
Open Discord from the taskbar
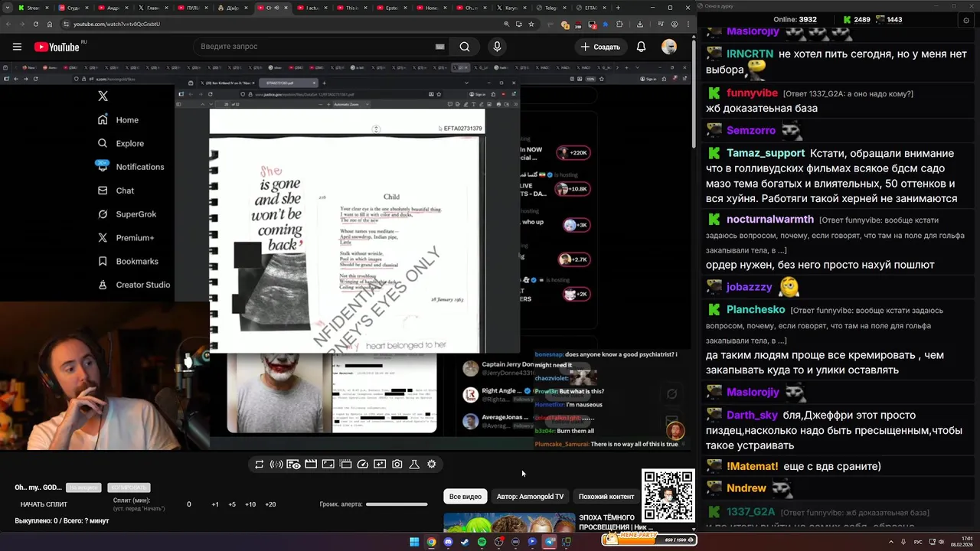(448, 542)
